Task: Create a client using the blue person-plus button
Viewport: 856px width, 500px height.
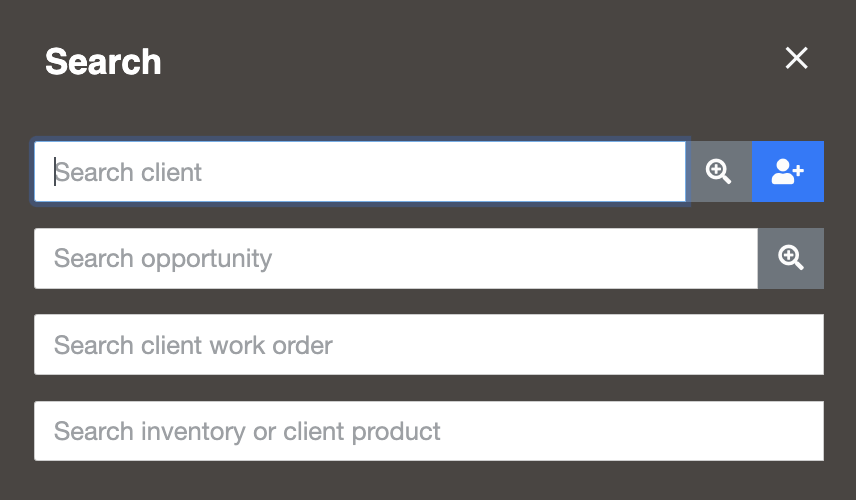Action: pos(788,171)
